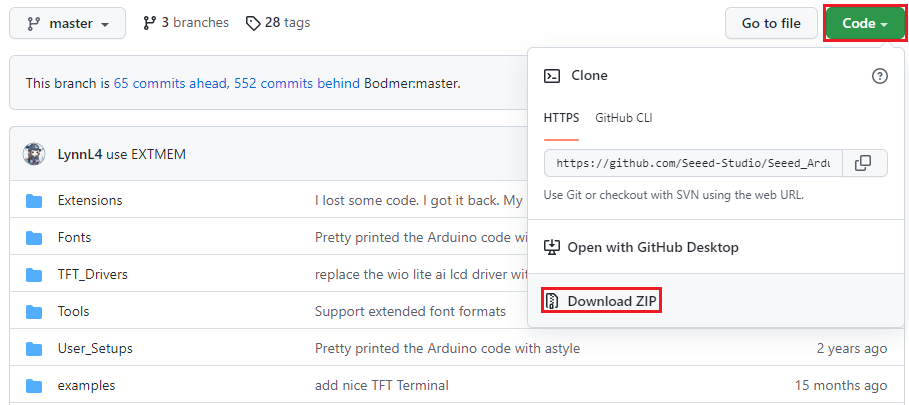Click the 'Bodmer:master.' text
This screenshot has height=405, width=909.
pyautogui.click(x=412, y=83)
